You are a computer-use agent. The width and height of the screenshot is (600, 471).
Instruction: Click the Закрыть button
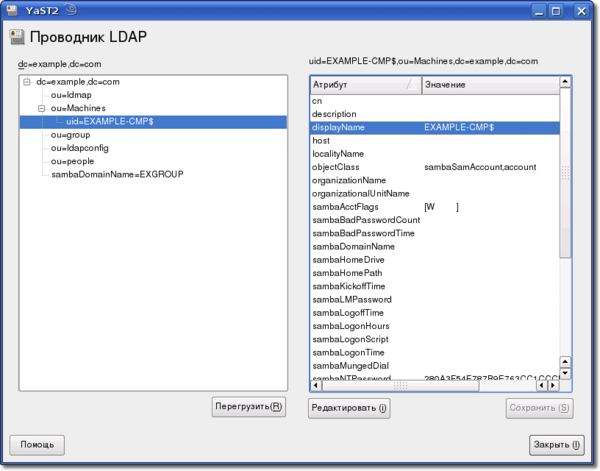[556, 444]
